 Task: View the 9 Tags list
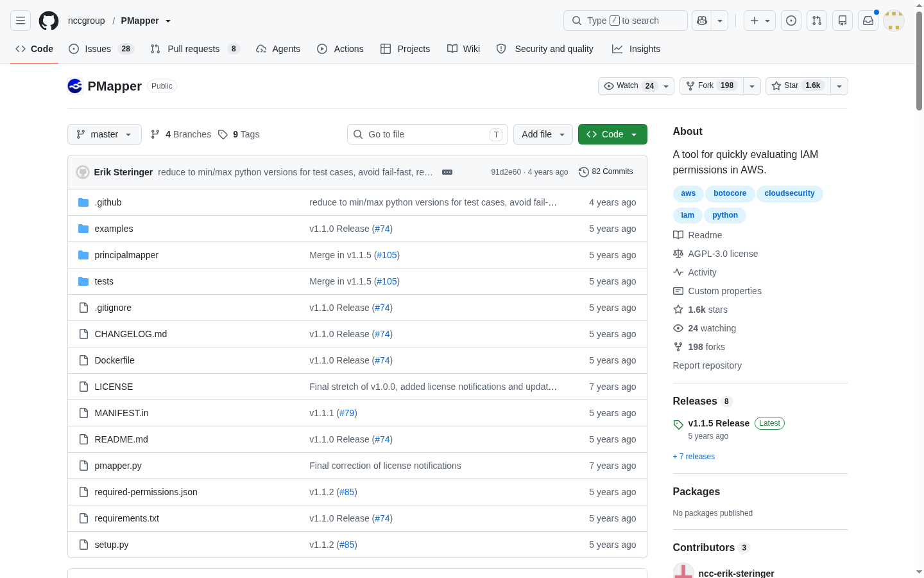coord(239,134)
